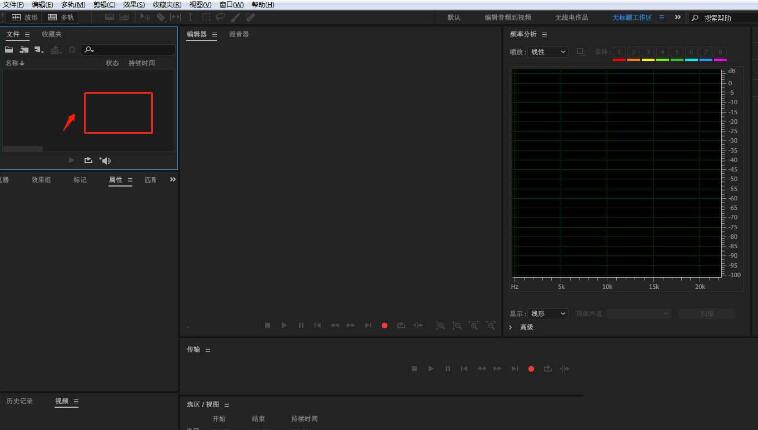Click the open file folder icon

coord(9,50)
